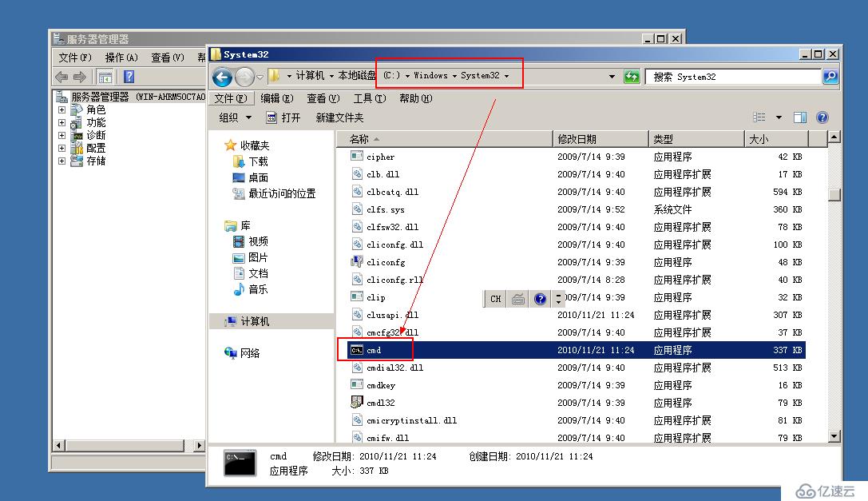The image size is (868, 501).
Task: Click the back arrow in Server Manager toolbar
Action: pyautogui.click(x=61, y=77)
